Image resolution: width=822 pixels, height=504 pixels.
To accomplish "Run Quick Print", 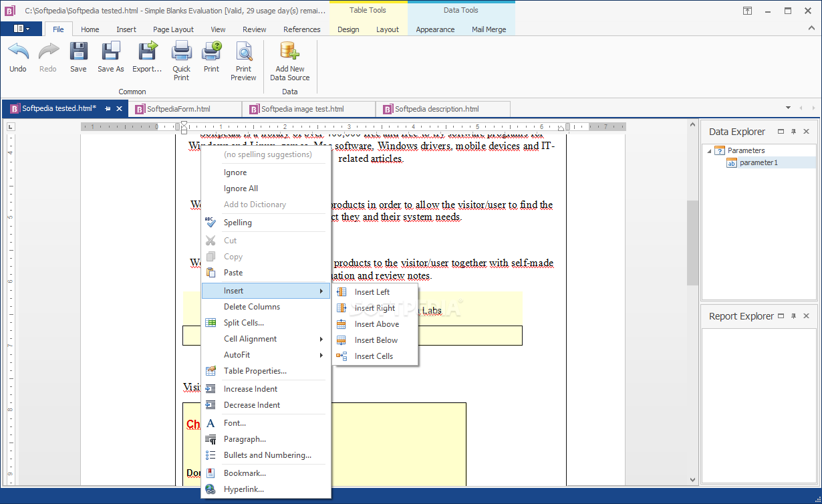I will click(x=182, y=52).
